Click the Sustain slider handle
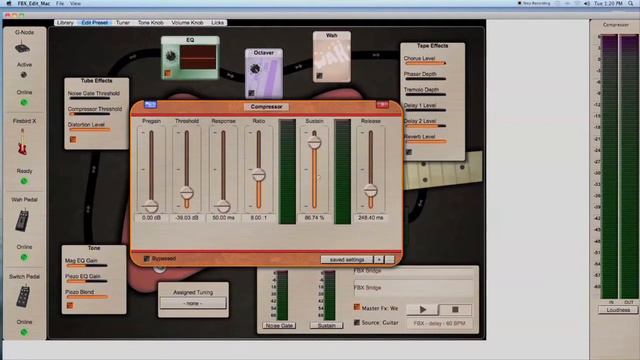640x360 pixels. [x=314, y=142]
